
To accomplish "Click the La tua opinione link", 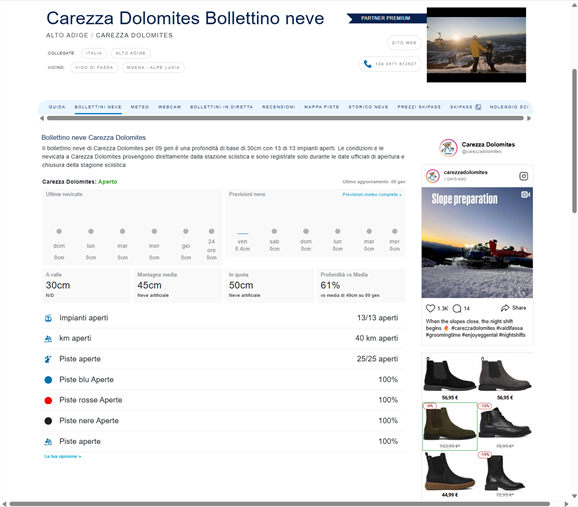I will tap(63, 456).
